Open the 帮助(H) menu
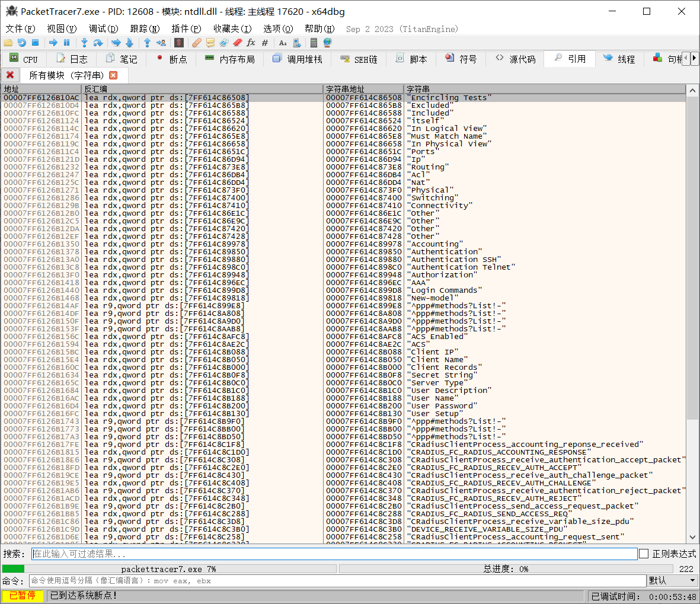 (319, 29)
